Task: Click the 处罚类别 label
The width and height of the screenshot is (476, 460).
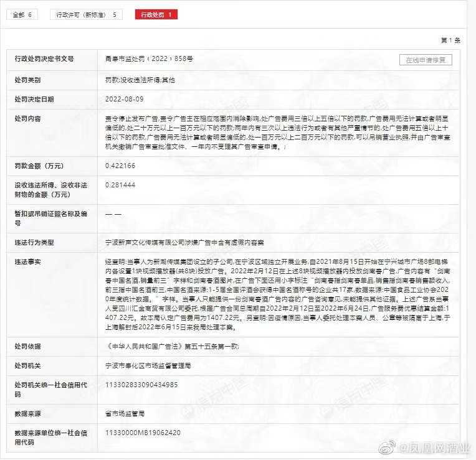Action: click(27, 80)
